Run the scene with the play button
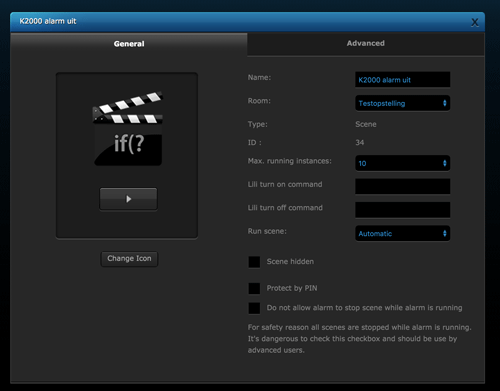Screen dimensions: 500x391 (128, 199)
